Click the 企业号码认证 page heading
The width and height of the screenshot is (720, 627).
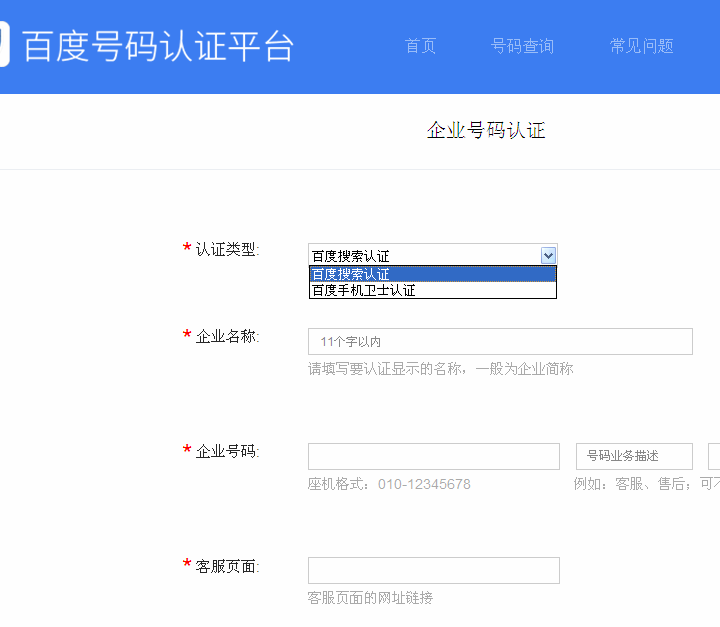(486, 130)
